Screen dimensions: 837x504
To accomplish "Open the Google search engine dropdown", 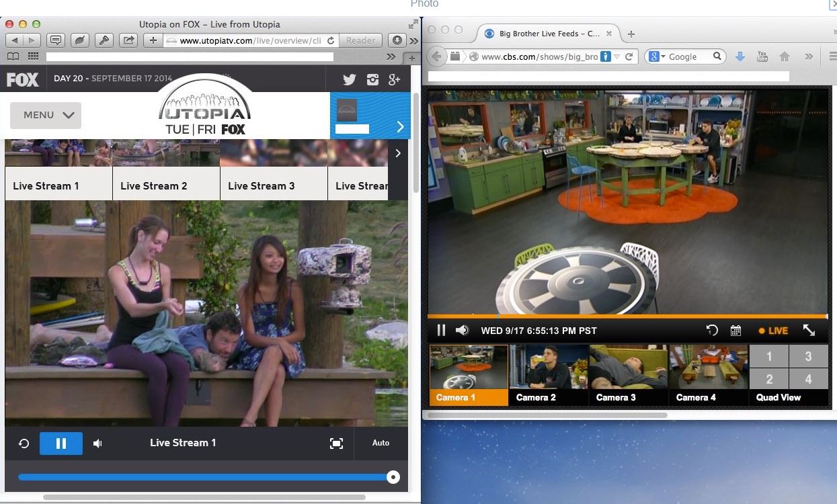I will [x=655, y=57].
